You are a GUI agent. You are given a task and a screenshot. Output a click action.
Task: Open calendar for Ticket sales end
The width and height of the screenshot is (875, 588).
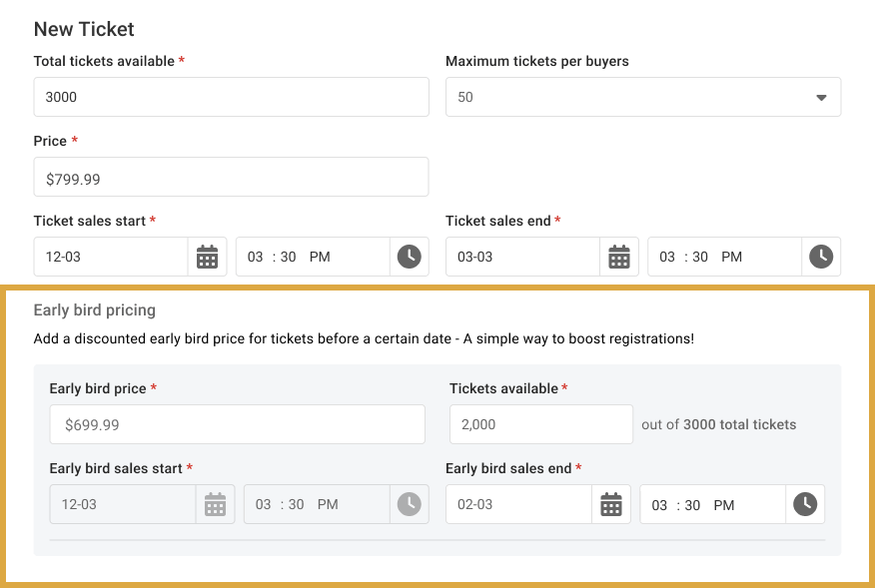click(x=619, y=257)
